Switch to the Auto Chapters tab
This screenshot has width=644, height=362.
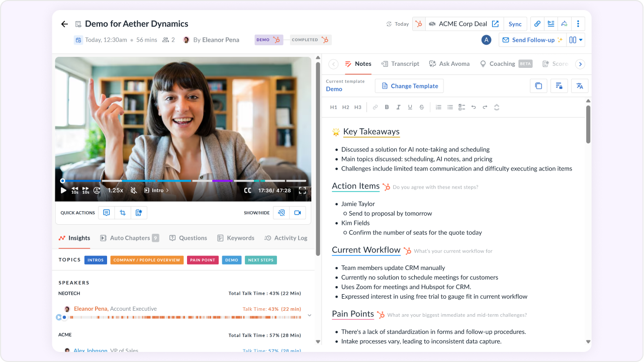(130, 238)
